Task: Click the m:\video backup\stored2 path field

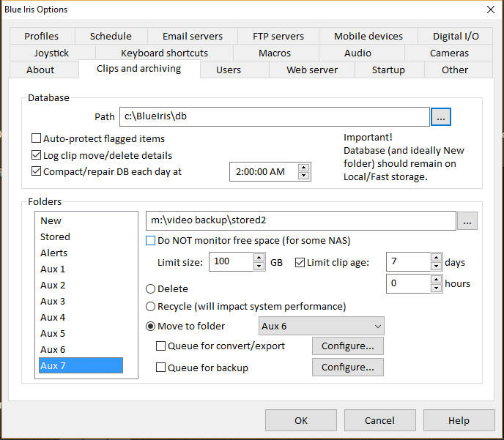Action: pyautogui.click(x=301, y=220)
